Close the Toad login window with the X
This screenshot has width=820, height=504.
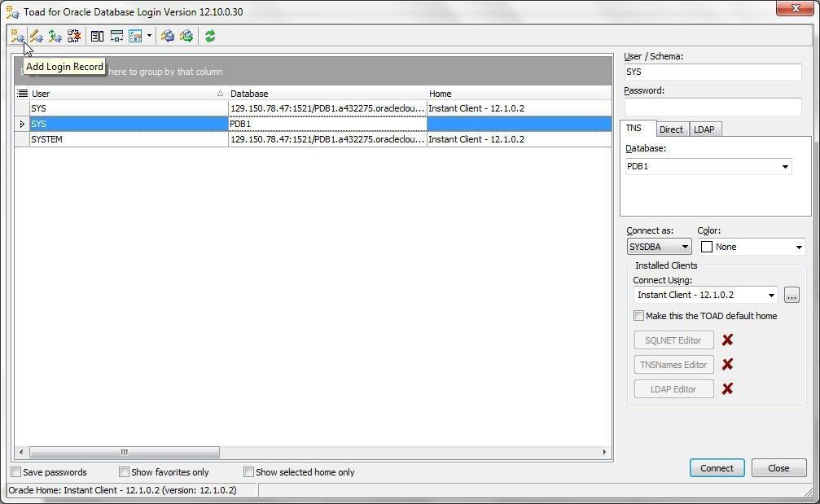coord(795,8)
